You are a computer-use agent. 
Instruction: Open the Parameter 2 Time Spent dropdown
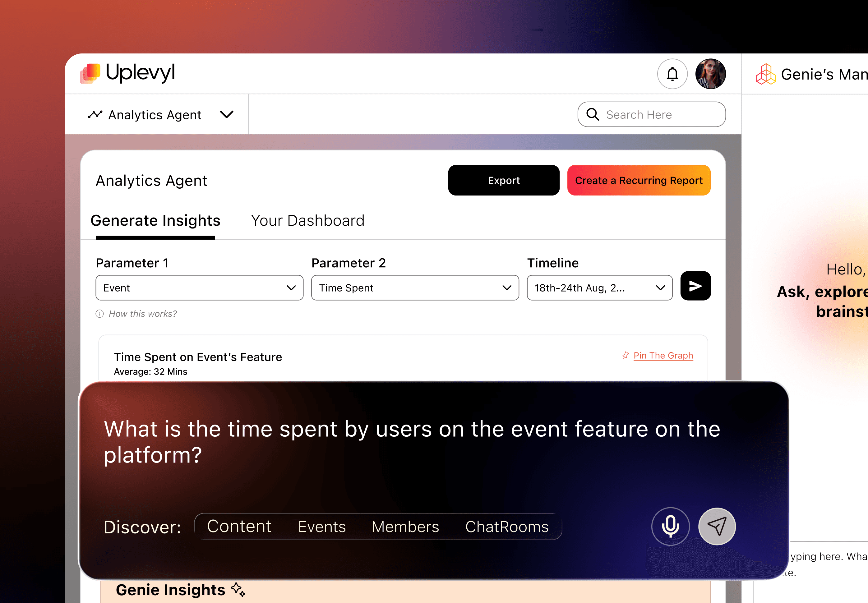point(414,288)
